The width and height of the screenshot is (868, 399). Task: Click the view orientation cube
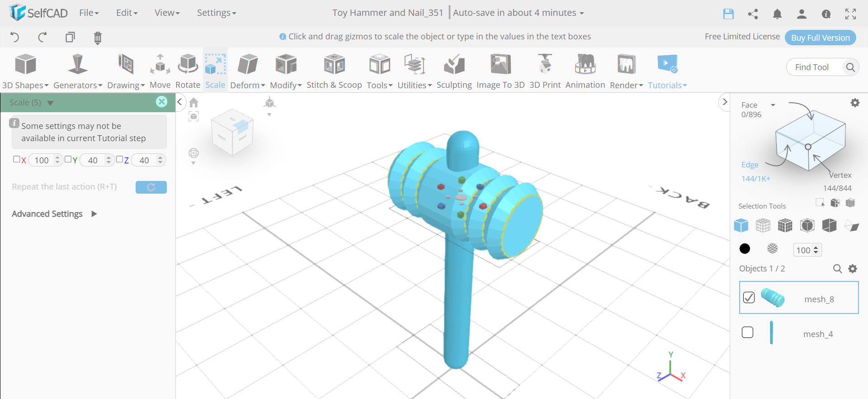click(x=232, y=132)
